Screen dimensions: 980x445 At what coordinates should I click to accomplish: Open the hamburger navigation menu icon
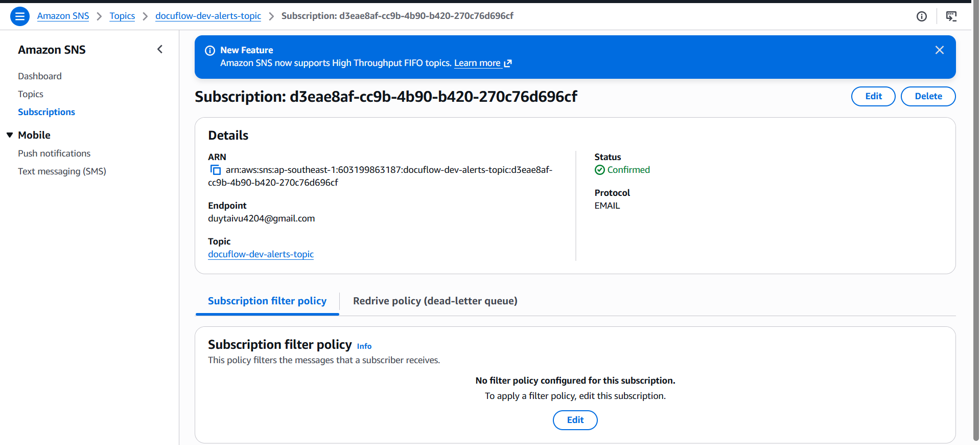20,16
